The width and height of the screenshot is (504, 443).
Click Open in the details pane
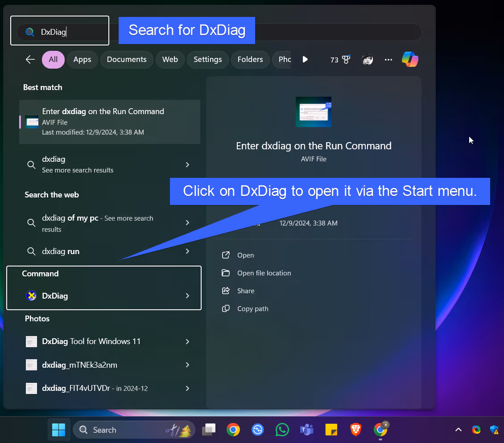pyautogui.click(x=246, y=255)
